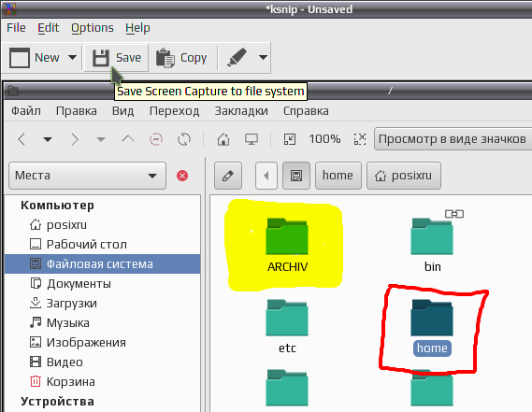This screenshot has height=412, width=532.
Task: Go to the home folder icon
Action: click(223, 139)
